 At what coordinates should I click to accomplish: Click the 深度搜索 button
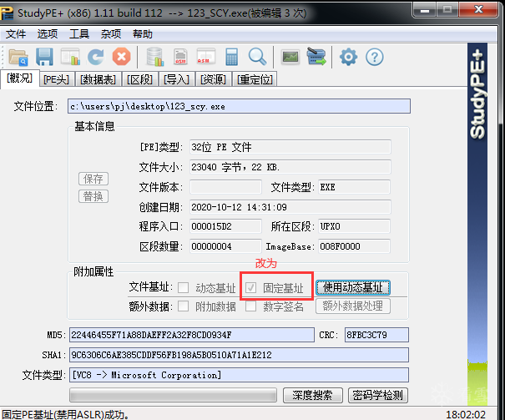[313, 395]
